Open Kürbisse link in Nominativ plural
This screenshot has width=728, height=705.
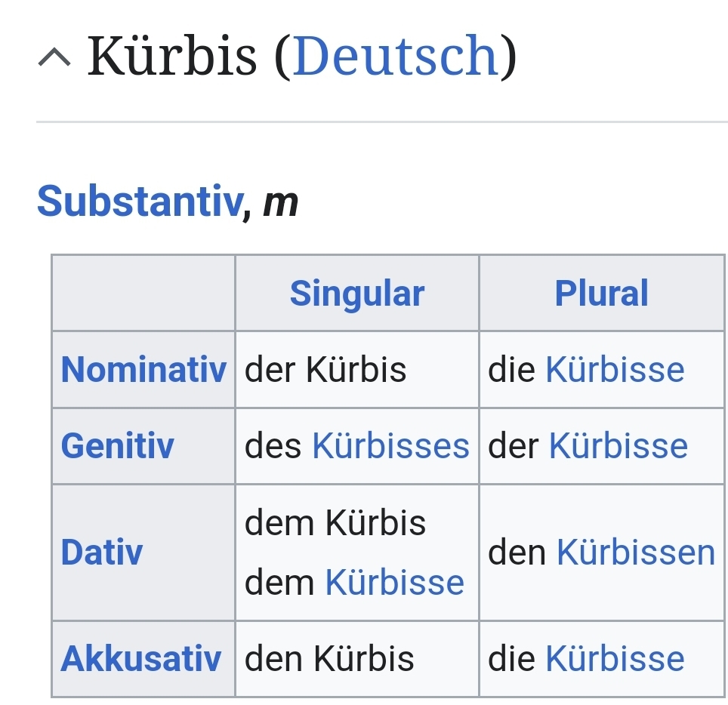[615, 370]
